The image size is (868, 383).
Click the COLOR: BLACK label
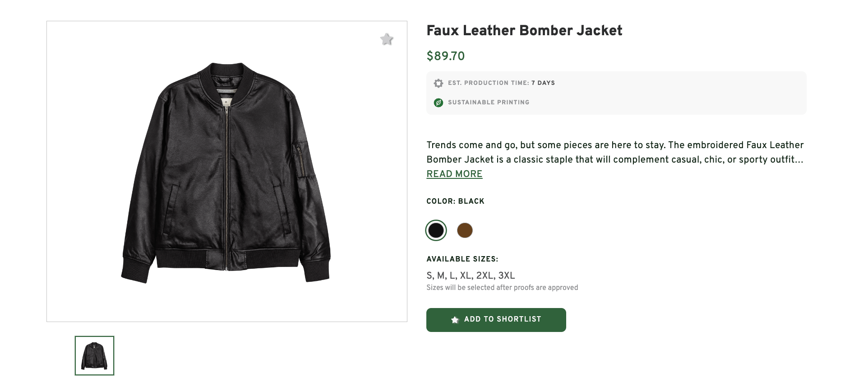coord(455,201)
